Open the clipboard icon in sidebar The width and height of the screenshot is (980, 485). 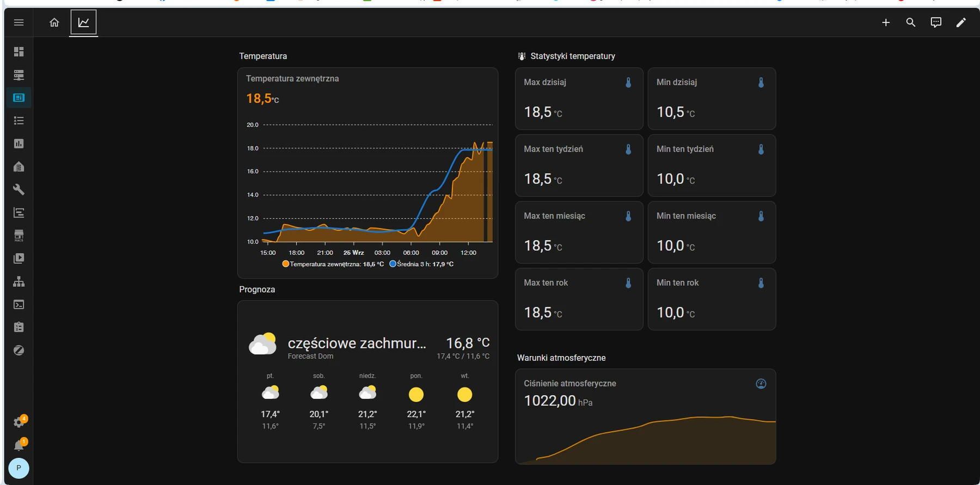point(19,327)
